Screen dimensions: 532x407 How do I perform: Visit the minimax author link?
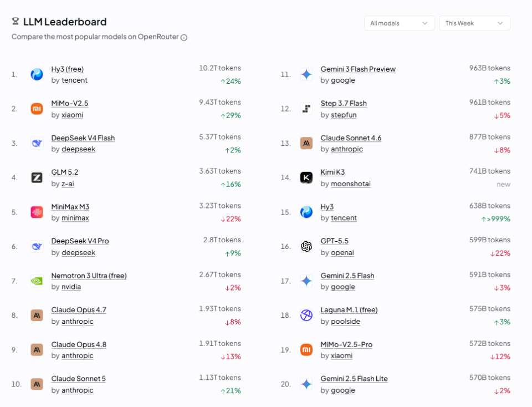75,218
